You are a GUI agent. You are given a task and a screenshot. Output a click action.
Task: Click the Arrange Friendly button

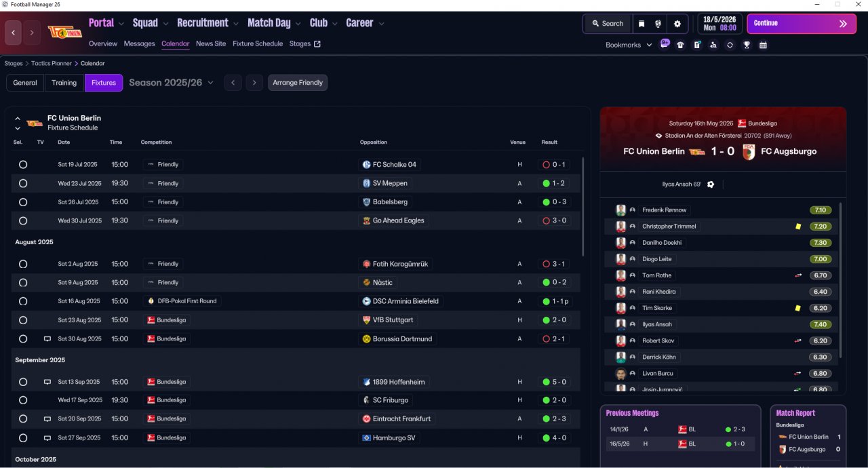(298, 83)
